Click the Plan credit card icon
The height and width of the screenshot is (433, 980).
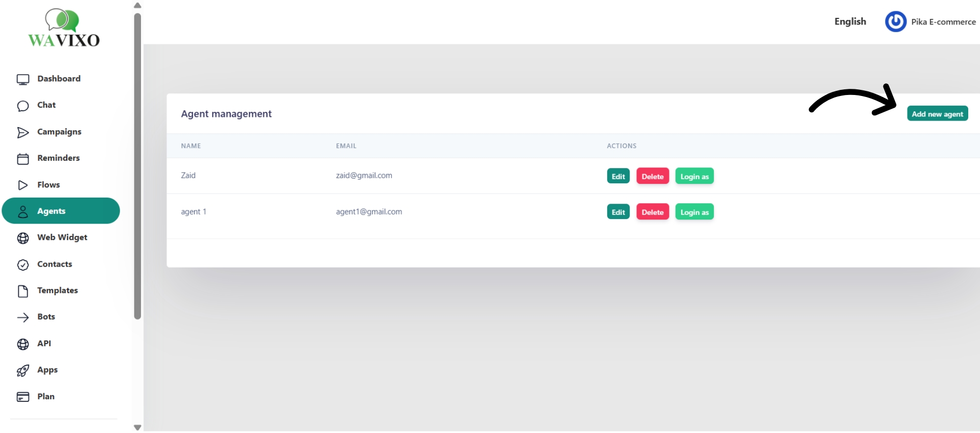[x=23, y=397]
